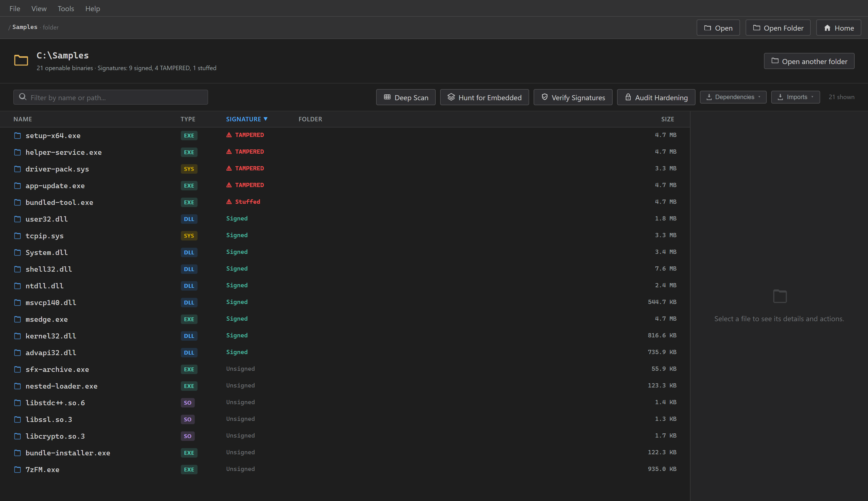Click the DLL type badge for shell32.dll

pos(189,269)
